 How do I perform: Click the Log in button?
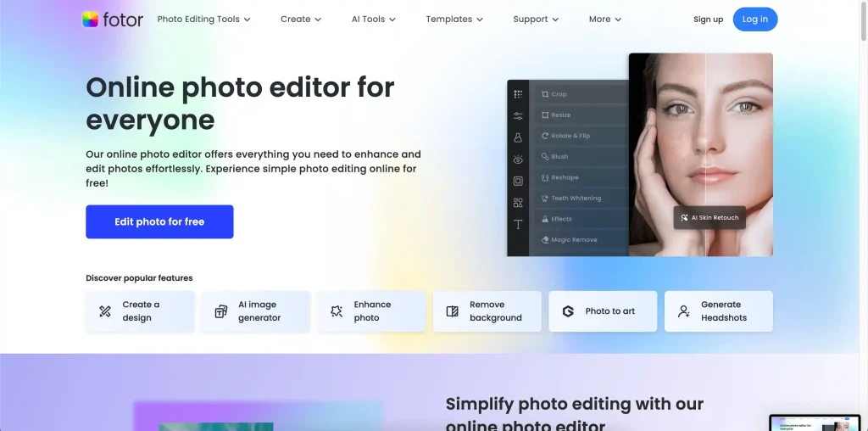(754, 20)
